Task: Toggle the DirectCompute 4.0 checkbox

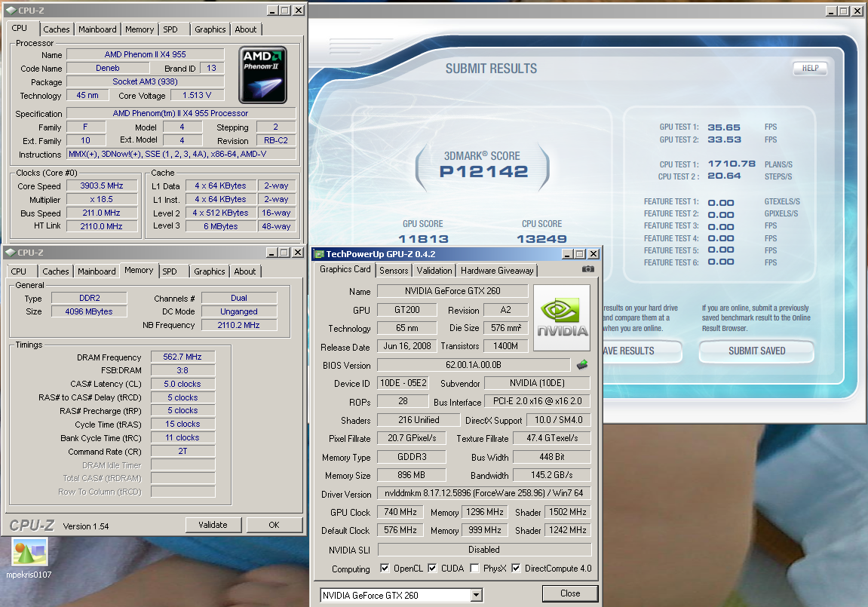Action: [x=516, y=569]
